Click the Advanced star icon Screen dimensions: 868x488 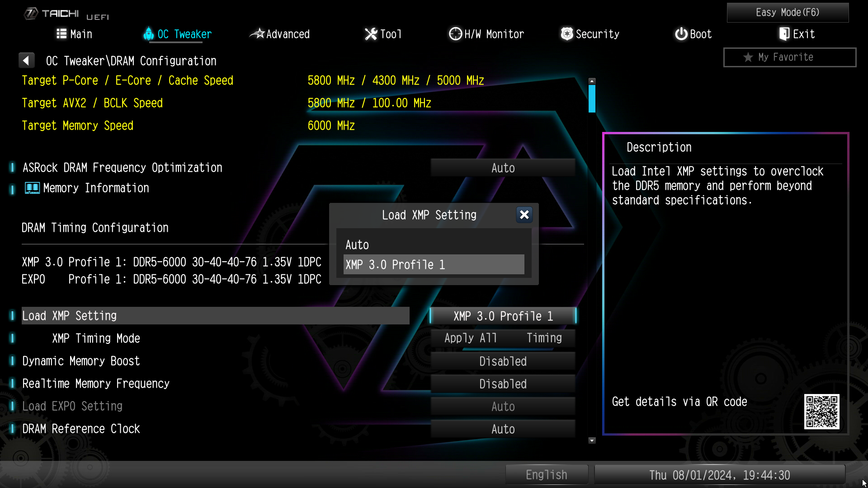click(257, 33)
